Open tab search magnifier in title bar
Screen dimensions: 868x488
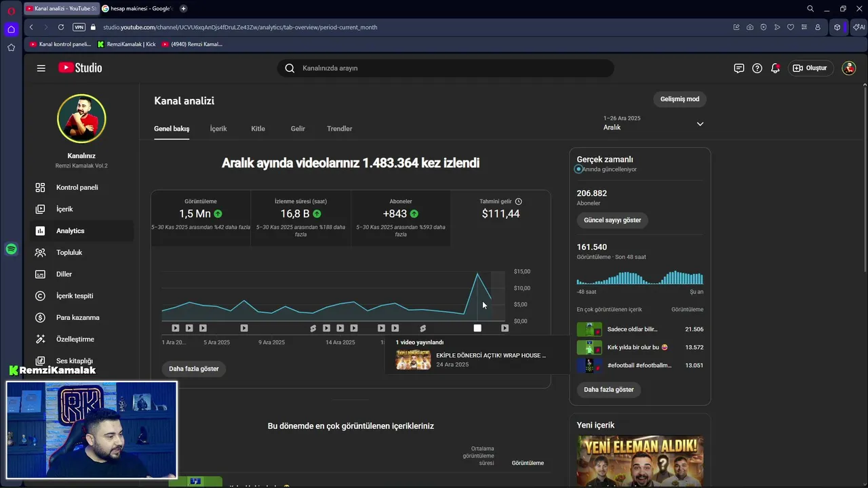click(x=810, y=9)
